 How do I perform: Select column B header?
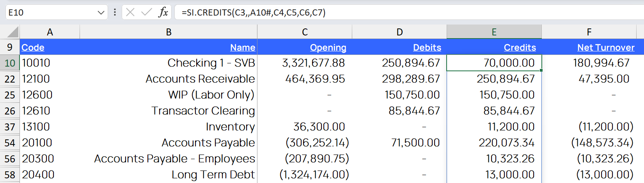[169, 32]
